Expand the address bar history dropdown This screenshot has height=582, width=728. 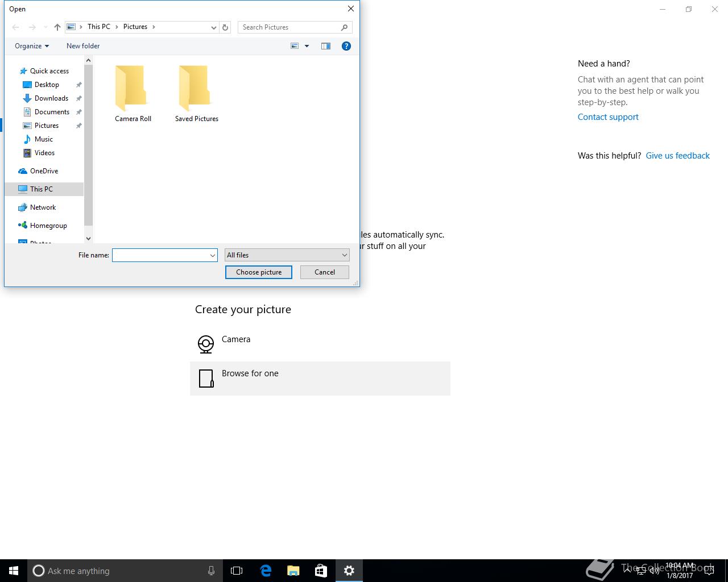(214, 27)
